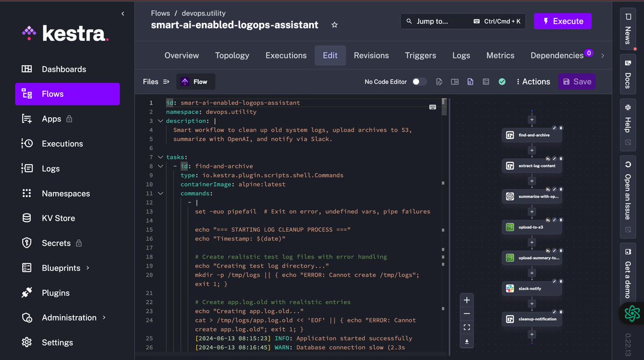Screen dimensions: 644x360
Task: Zoom in on the topology graph
Action: [467, 300]
